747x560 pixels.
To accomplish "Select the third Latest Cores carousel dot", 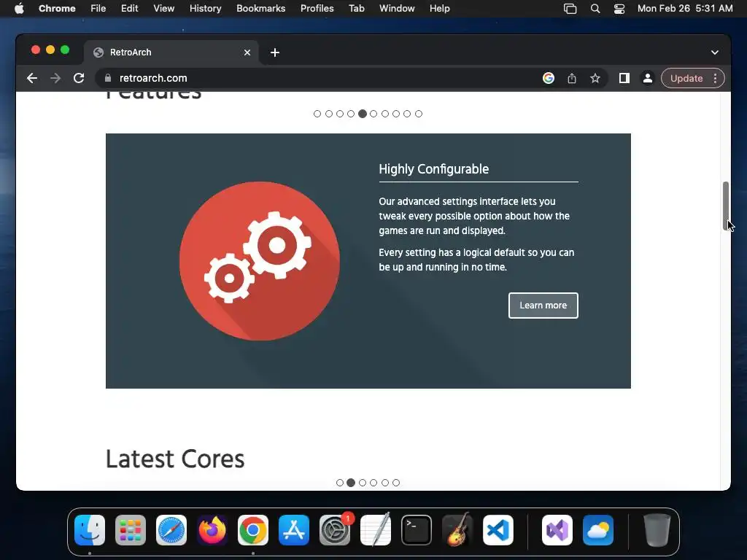I will click(x=363, y=483).
